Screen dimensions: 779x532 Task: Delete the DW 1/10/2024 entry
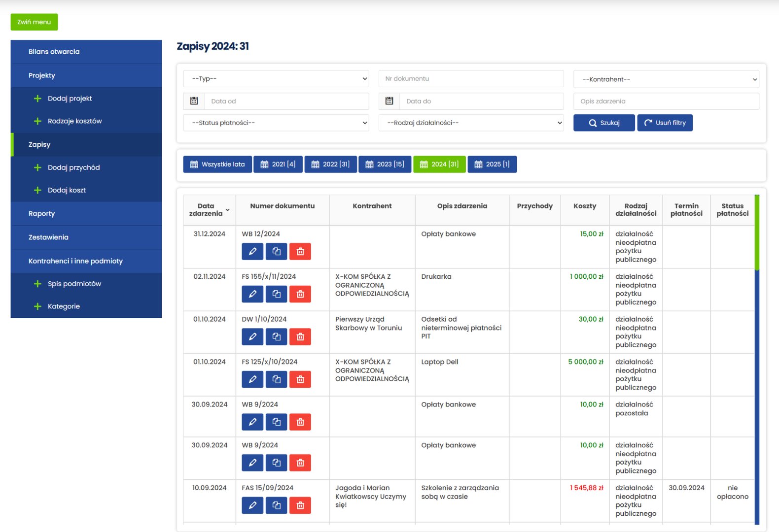(300, 337)
